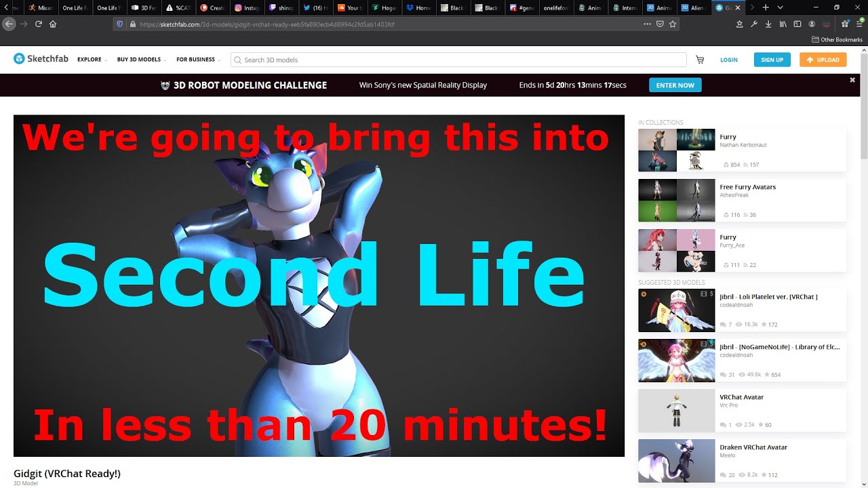Open VRChat Avatar by Vrc Pro
This screenshot has height=488, width=868.
(742, 411)
